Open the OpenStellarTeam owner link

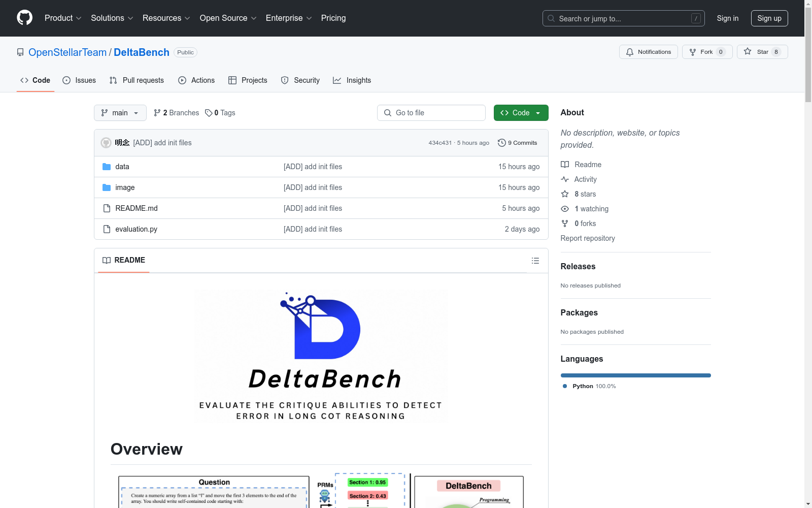(67, 52)
